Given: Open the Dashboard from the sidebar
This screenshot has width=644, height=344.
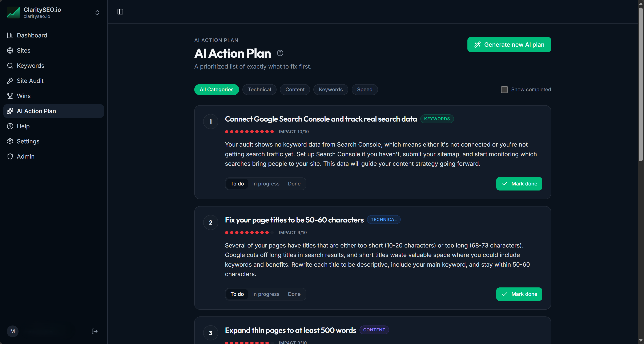Looking at the screenshot, I should [32, 35].
